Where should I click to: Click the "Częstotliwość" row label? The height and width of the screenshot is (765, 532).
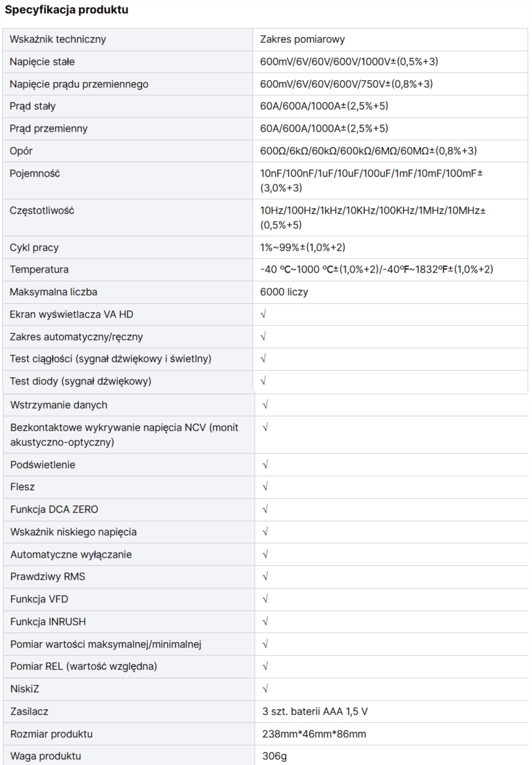(x=42, y=210)
